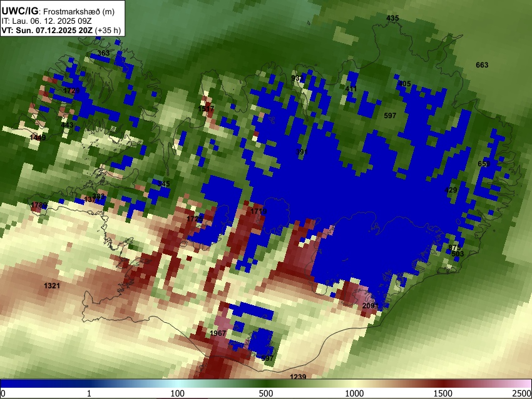Click the 391 value label
Image resolution: width=532 pixels, height=399 pixels.
pyautogui.click(x=301, y=152)
